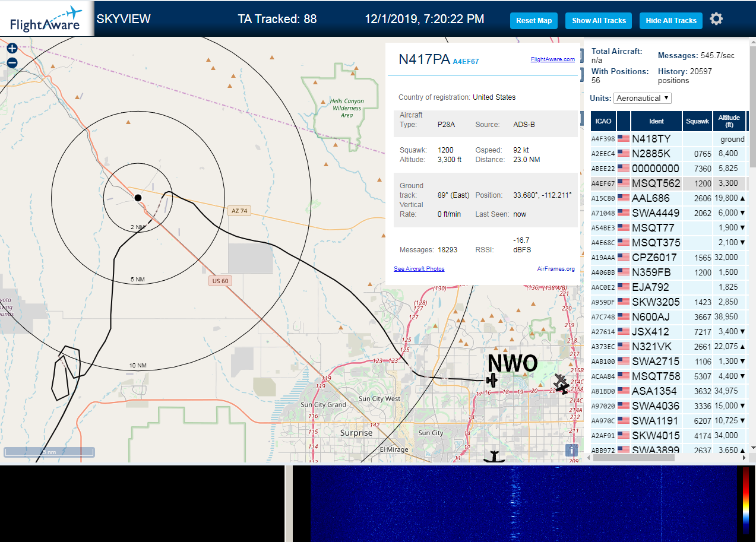The width and height of the screenshot is (756, 542).
Task: Click the date and time in the header
Action: pos(424,19)
